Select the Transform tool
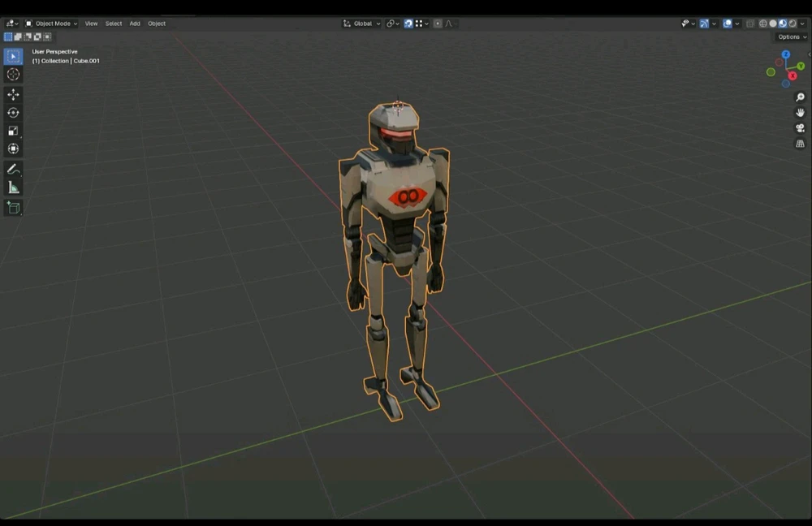 click(13, 149)
